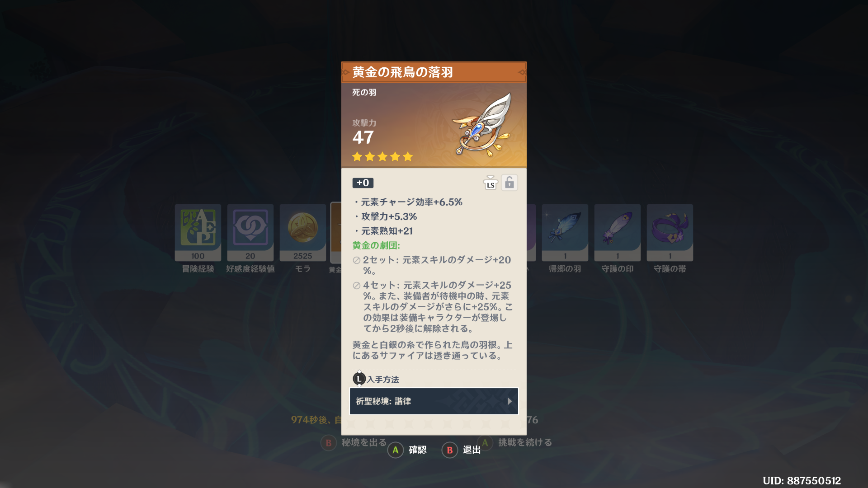The height and width of the screenshot is (488, 868).
Task: Click the L button 入手方法 icon
Action: [x=359, y=379]
